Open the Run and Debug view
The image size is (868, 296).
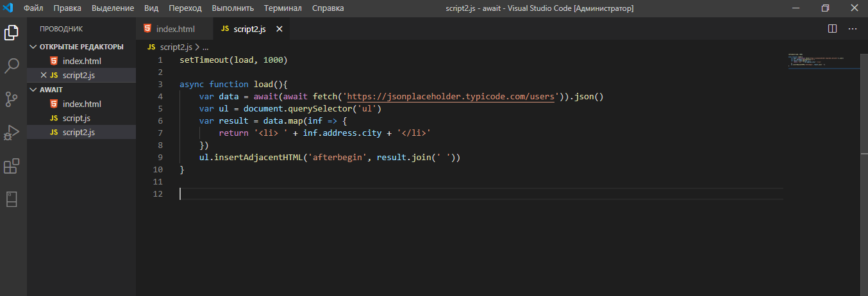click(12, 133)
